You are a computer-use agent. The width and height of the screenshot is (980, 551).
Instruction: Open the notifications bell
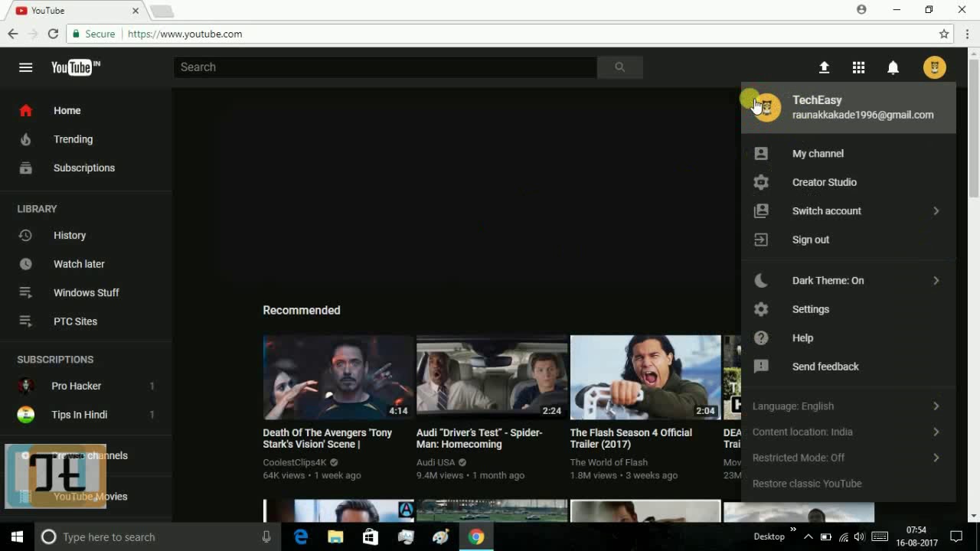tap(893, 67)
